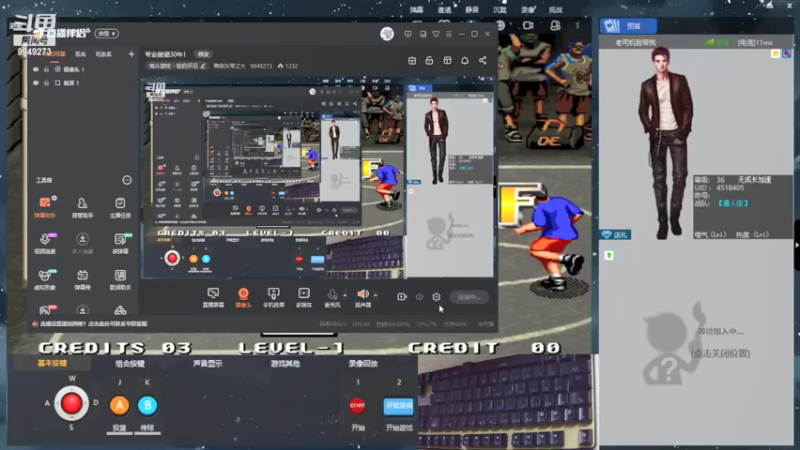Open the 弹幕助手 tool in the toolbox

click(45, 207)
